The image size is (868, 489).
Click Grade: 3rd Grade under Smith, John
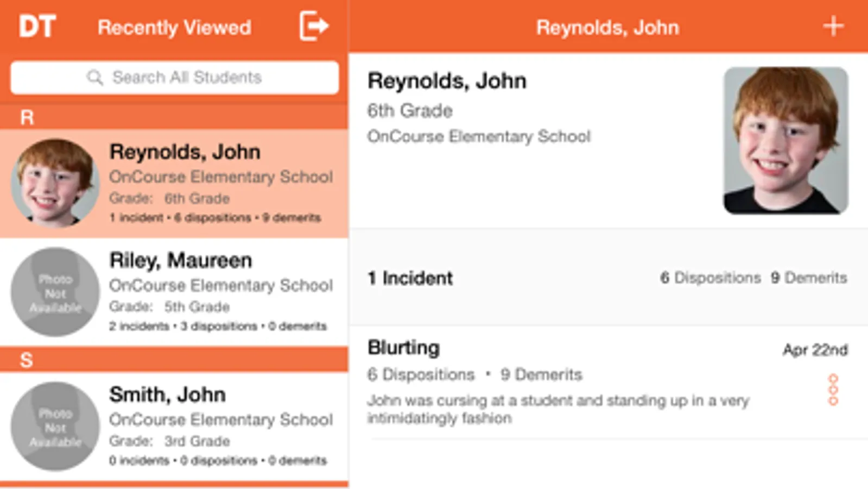[x=169, y=441]
